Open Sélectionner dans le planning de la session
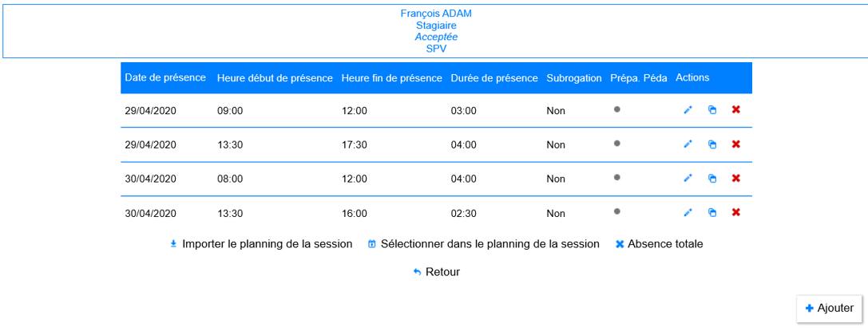The height and width of the screenshot is (331, 868). click(483, 244)
